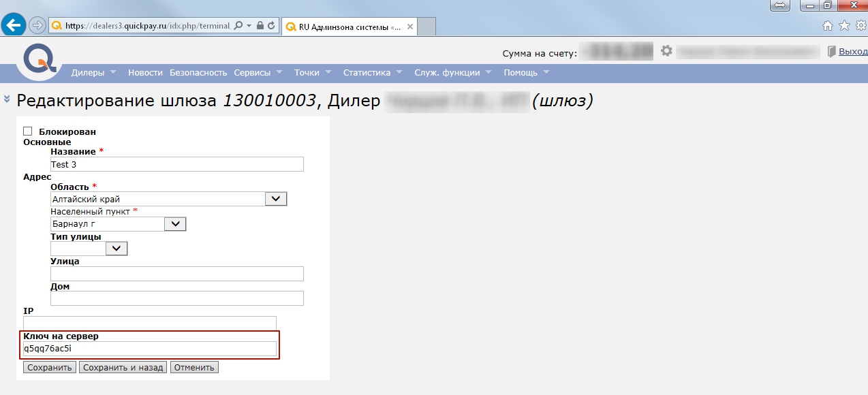The image size is (868, 395).
Task: Click the QuickPay logo
Action: (40, 60)
